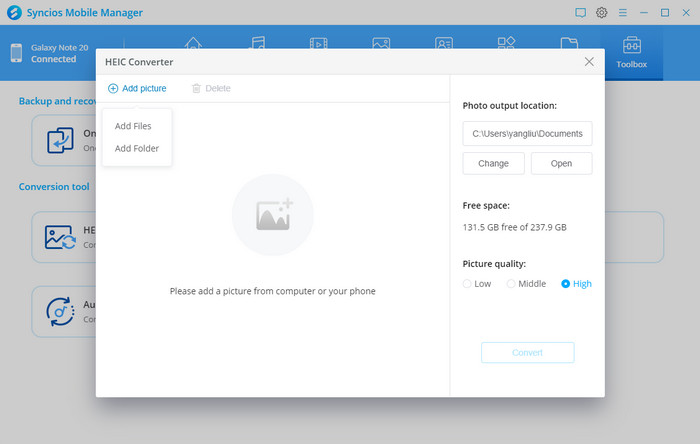Open the Toolbox tab
Screen dimensions: 700x444
pos(631,53)
